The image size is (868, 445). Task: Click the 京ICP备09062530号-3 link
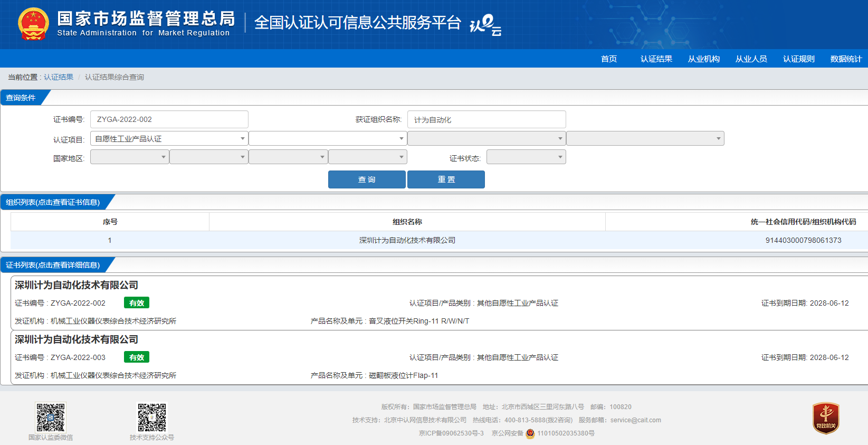pos(451,433)
